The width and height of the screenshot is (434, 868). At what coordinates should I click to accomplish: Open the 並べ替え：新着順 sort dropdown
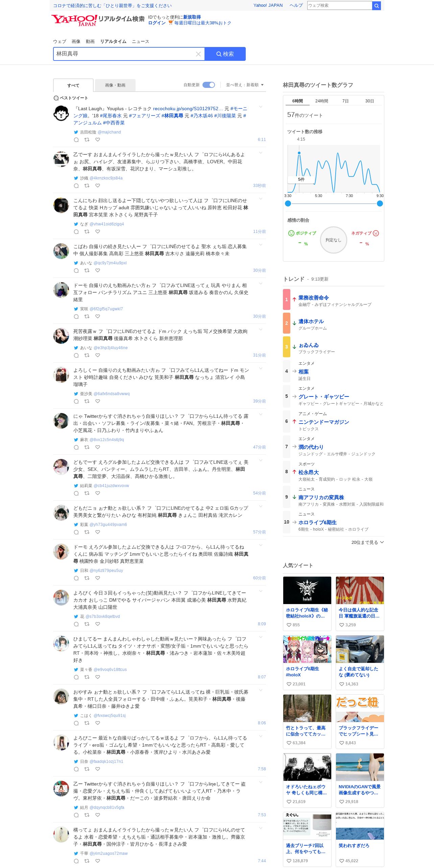pyautogui.click(x=245, y=85)
